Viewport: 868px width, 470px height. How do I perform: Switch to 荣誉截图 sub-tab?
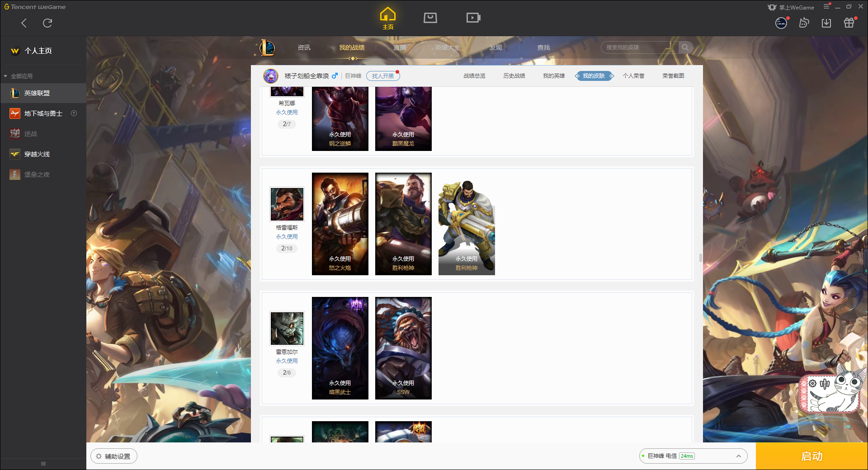pyautogui.click(x=673, y=76)
